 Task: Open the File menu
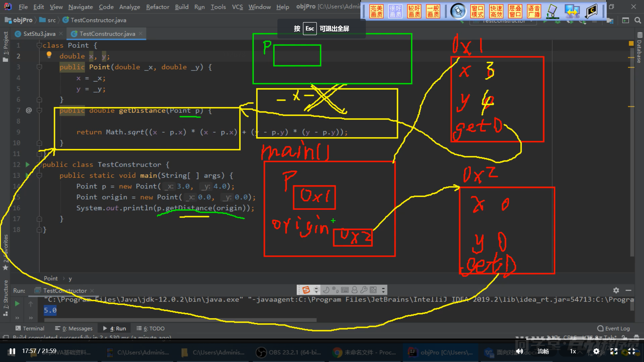click(x=23, y=7)
